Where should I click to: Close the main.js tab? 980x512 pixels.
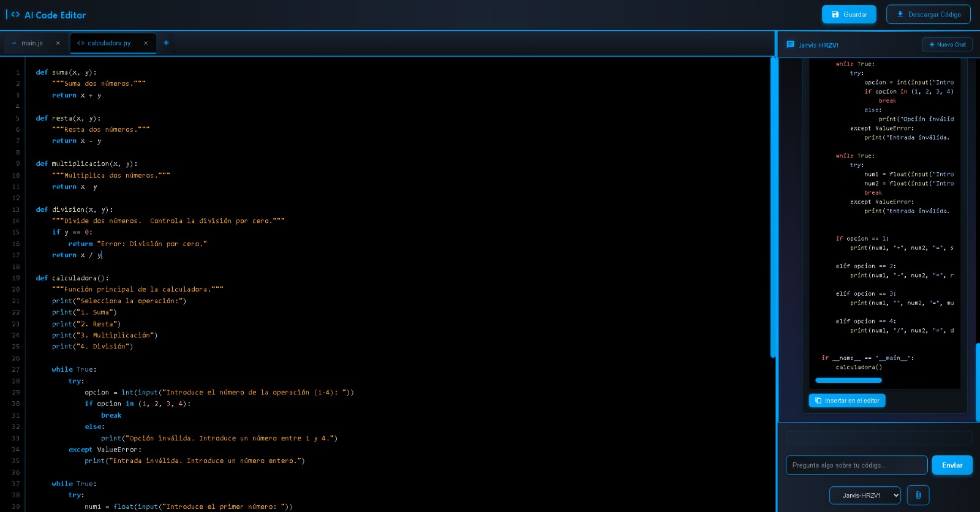point(58,43)
